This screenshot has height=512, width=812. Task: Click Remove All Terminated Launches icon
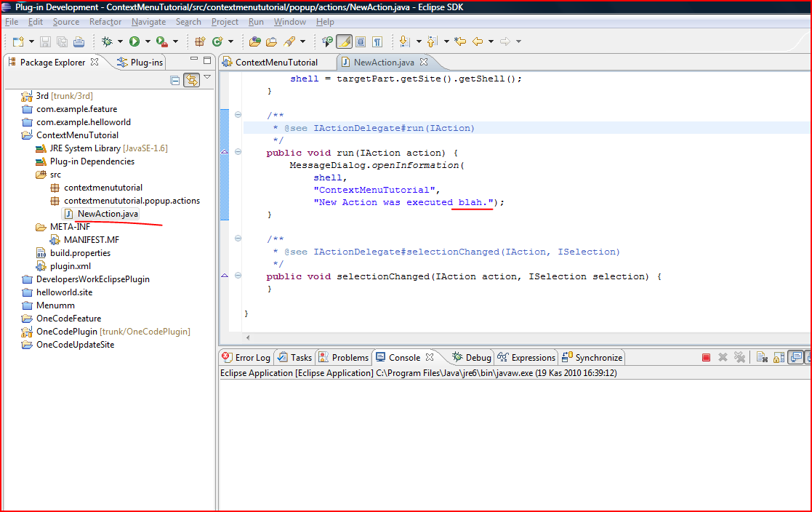coord(739,358)
